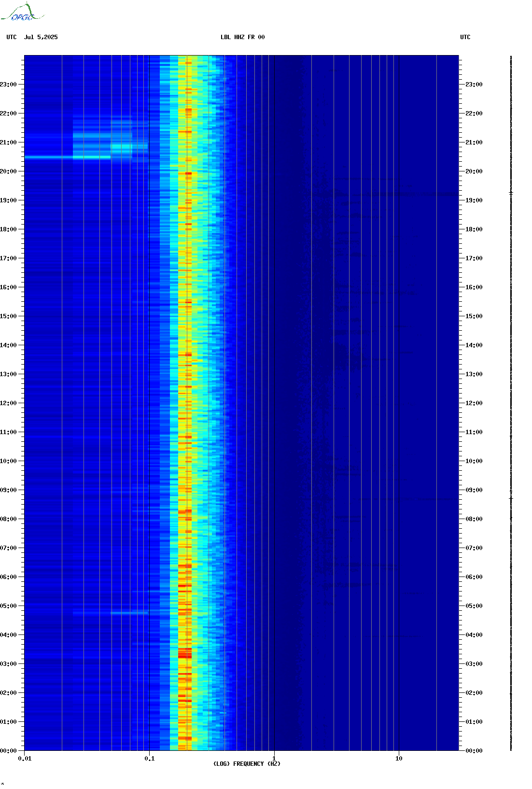The height and width of the screenshot is (789, 532).
Task: Click 12:00 on the right time axis
Action: click(474, 403)
